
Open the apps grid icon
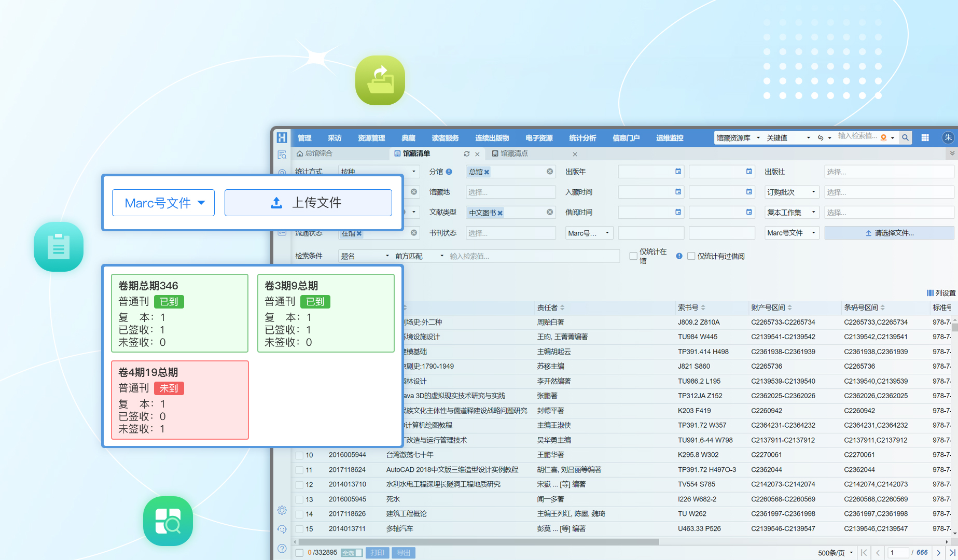pyautogui.click(x=925, y=138)
